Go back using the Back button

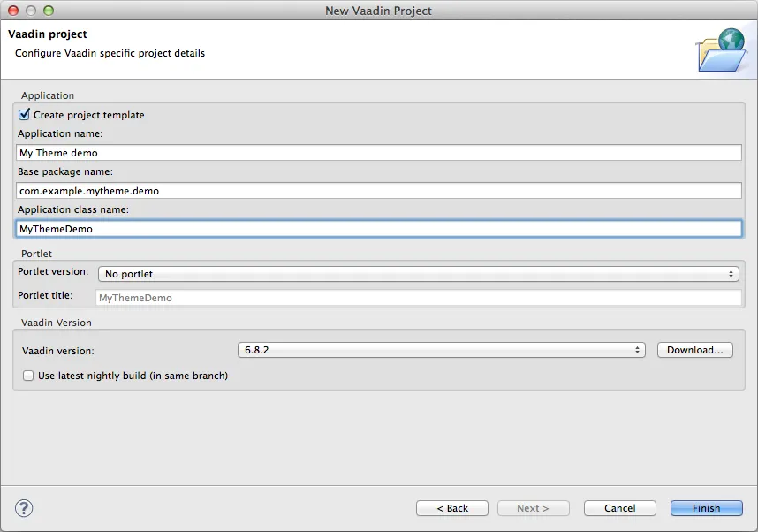tap(451, 508)
